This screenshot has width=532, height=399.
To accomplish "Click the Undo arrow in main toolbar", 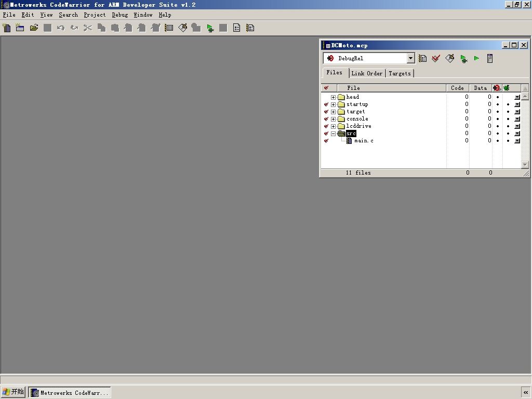I will coord(61,28).
